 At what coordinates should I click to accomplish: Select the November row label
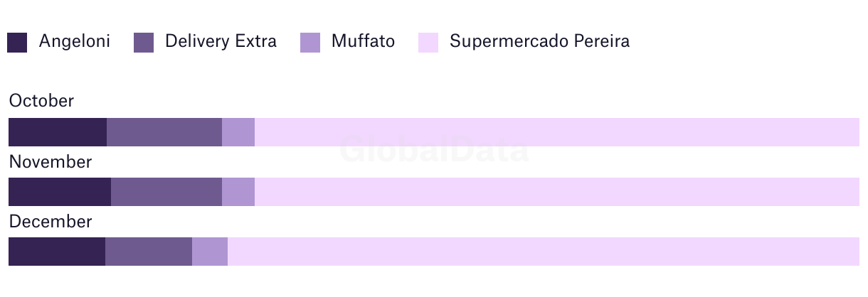pyautogui.click(x=51, y=162)
